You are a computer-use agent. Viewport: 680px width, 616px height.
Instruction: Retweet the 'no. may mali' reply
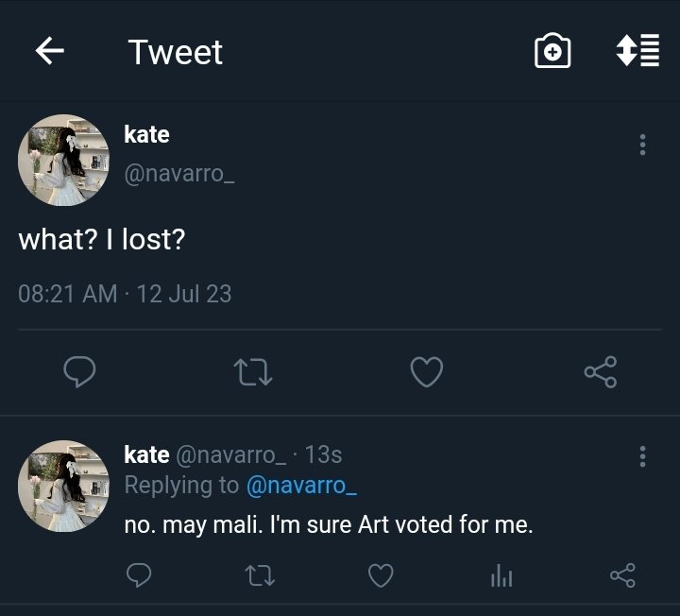(x=260, y=575)
